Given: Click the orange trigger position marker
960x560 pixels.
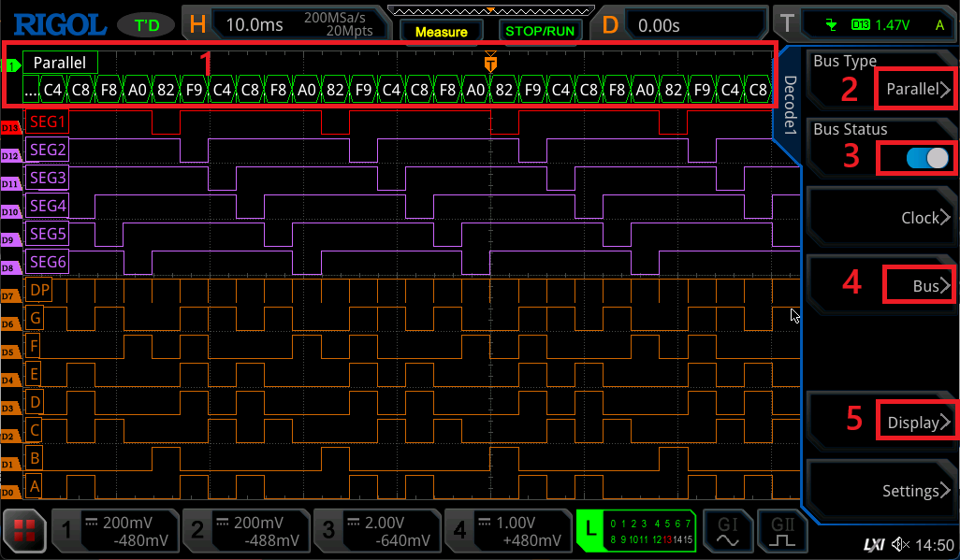Looking at the screenshot, I should point(490,63).
